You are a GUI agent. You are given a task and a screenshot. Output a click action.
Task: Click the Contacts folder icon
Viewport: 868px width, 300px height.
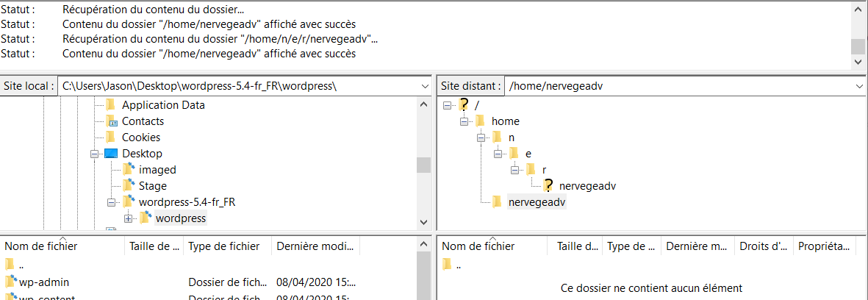click(111, 121)
